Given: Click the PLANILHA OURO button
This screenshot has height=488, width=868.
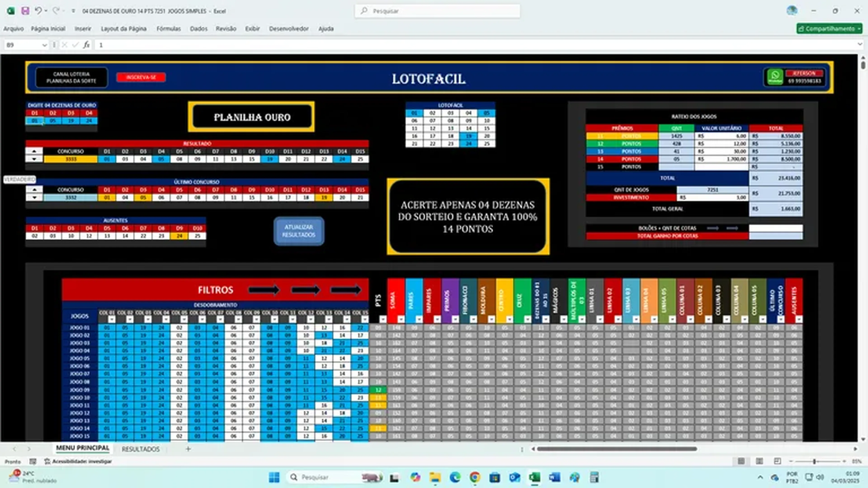Looking at the screenshot, I should coord(252,117).
